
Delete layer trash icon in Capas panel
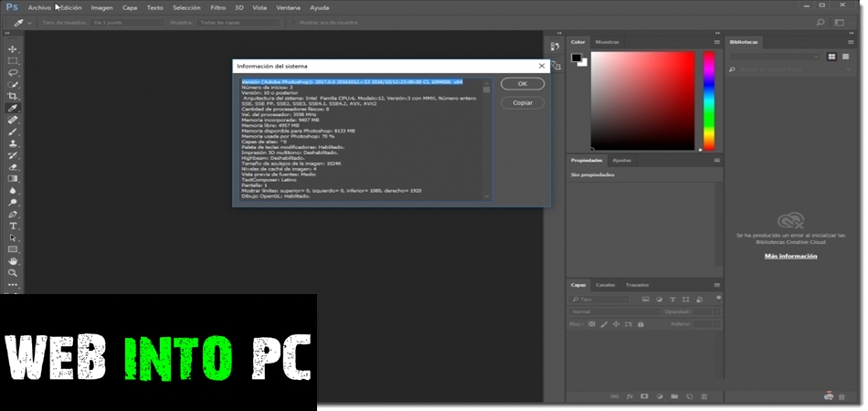point(704,396)
